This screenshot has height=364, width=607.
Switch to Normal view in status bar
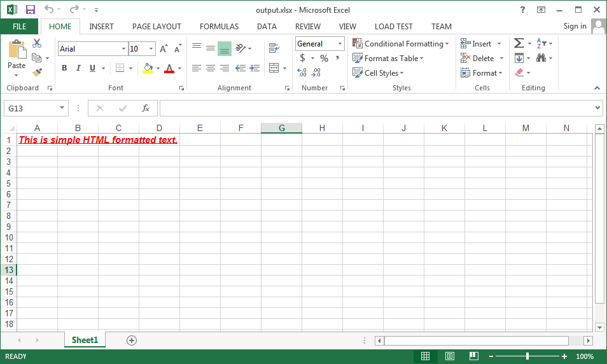pos(426,356)
